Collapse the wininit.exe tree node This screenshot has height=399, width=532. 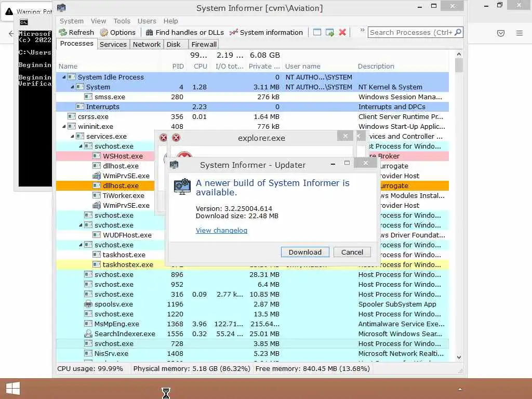tap(64, 127)
